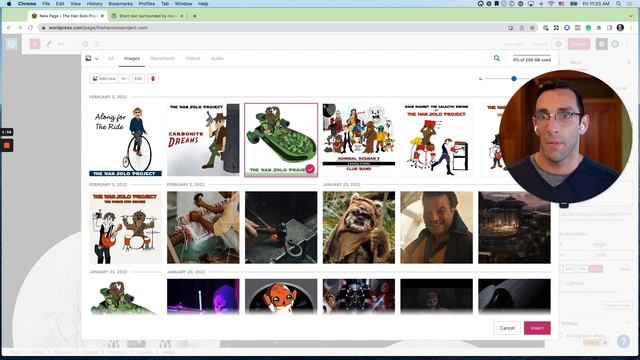The width and height of the screenshot is (640, 360).
Task: Open the Apple menu
Action: (x=9, y=4)
